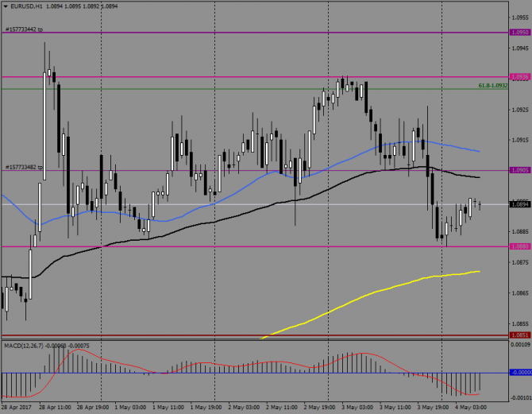Click the pink 1.0936 price tag

point(520,77)
